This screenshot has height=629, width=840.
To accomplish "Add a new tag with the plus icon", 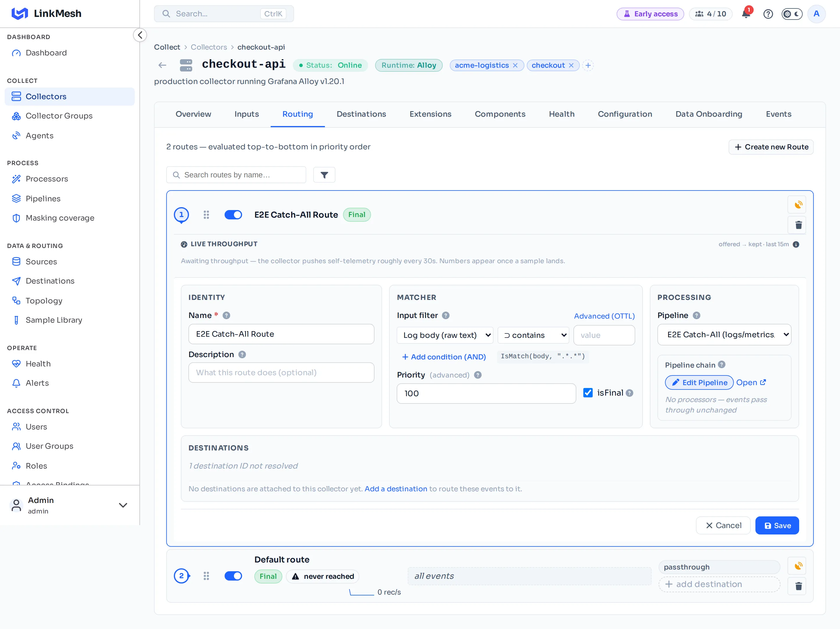I will coord(588,65).
